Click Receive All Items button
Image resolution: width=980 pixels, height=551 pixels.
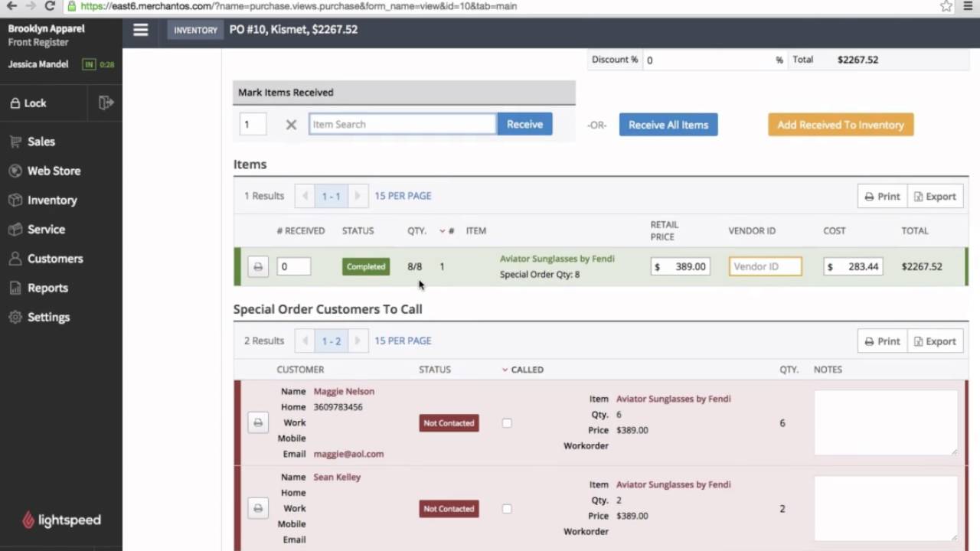668,125
